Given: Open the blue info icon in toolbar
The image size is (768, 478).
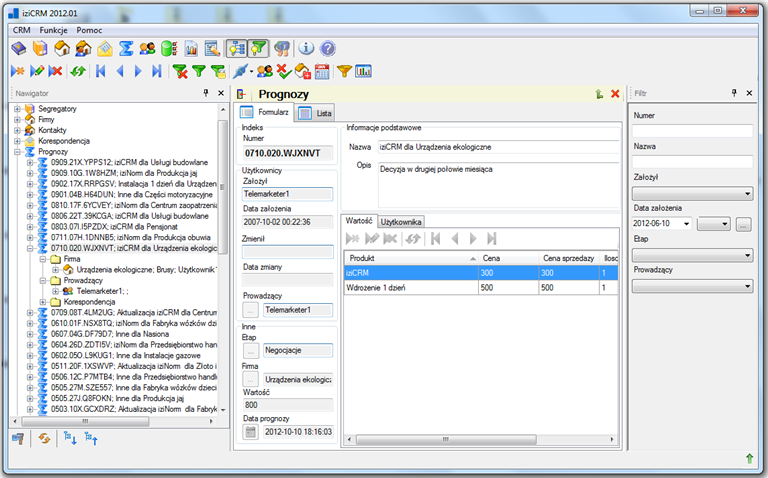Looking at the screenshot, I should [x=306, y=48].
